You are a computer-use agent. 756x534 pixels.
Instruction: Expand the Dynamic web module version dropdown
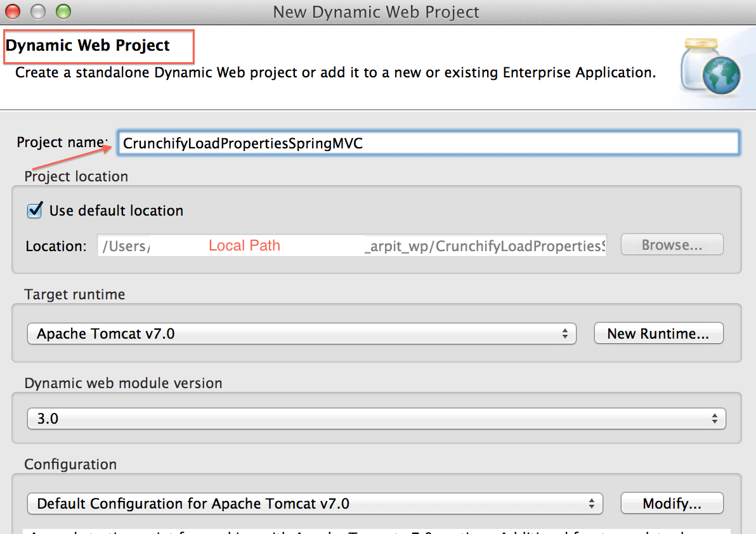click(x=376, y=419)
